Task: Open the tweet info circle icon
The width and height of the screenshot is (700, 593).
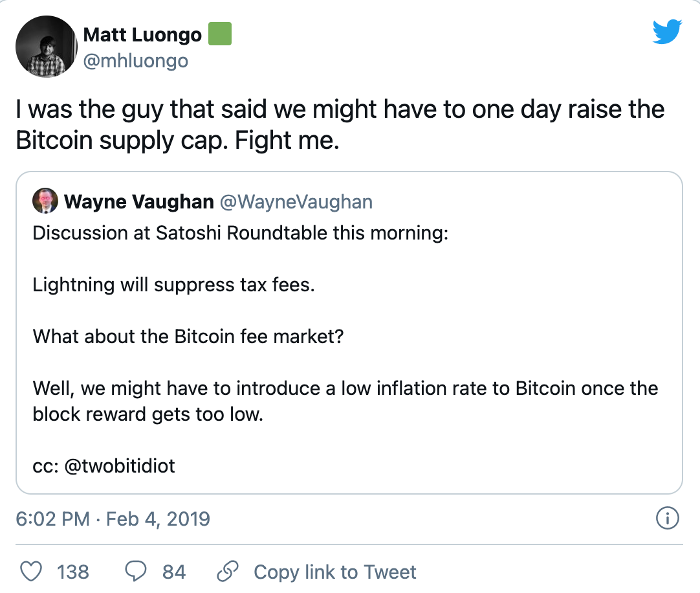Action: coord(667,518)
